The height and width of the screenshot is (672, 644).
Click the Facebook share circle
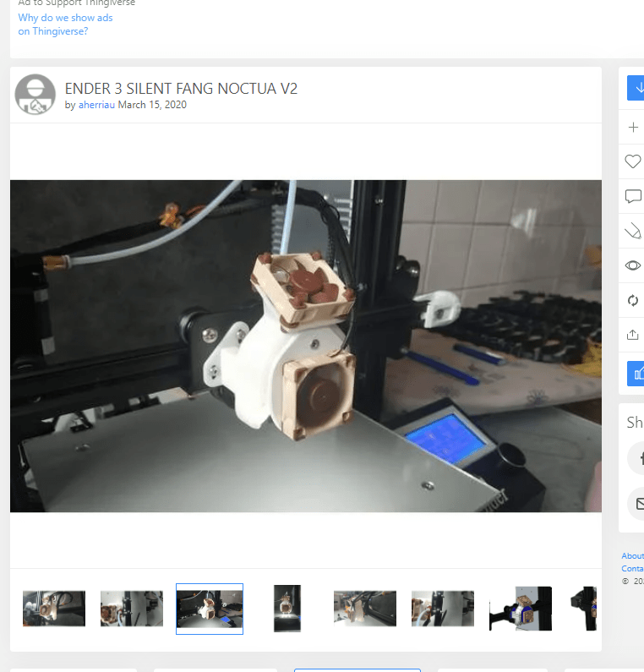tap(636, 459)
